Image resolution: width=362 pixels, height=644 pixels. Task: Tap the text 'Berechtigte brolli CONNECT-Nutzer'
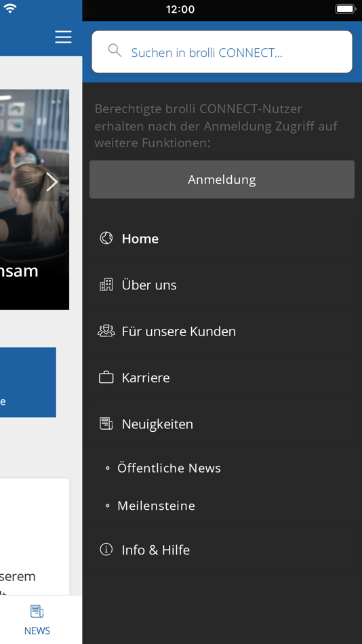pos(199,109)
